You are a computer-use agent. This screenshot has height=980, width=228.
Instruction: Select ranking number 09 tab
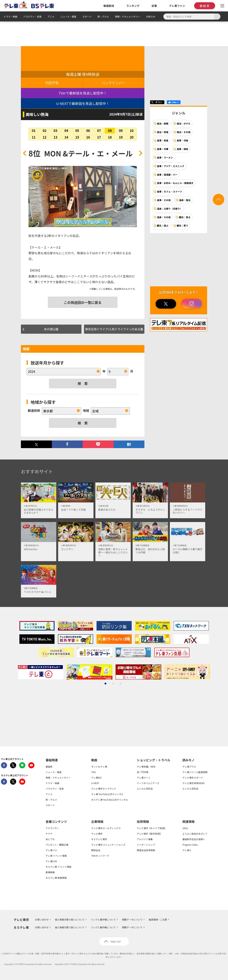[121, 131]
